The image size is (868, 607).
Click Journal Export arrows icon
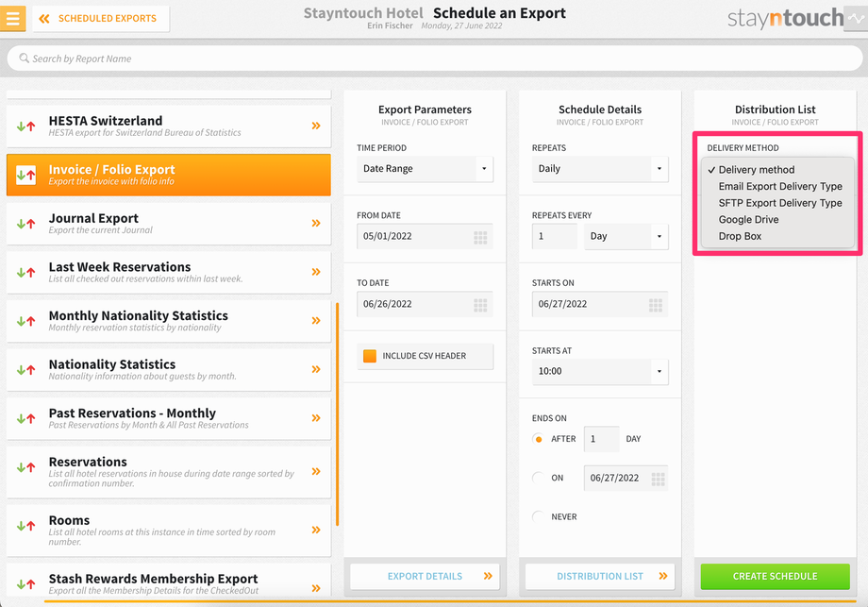pyautogui.click(x=26, y=224)
